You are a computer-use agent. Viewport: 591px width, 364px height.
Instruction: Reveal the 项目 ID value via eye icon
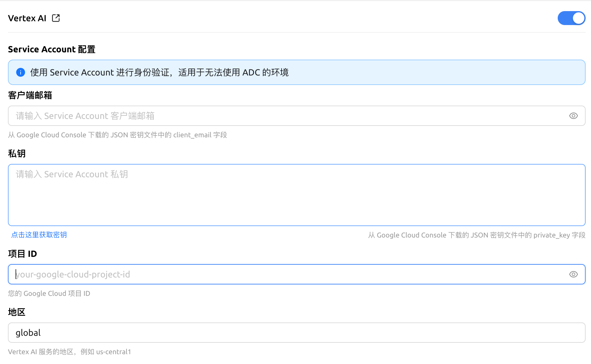573,274
